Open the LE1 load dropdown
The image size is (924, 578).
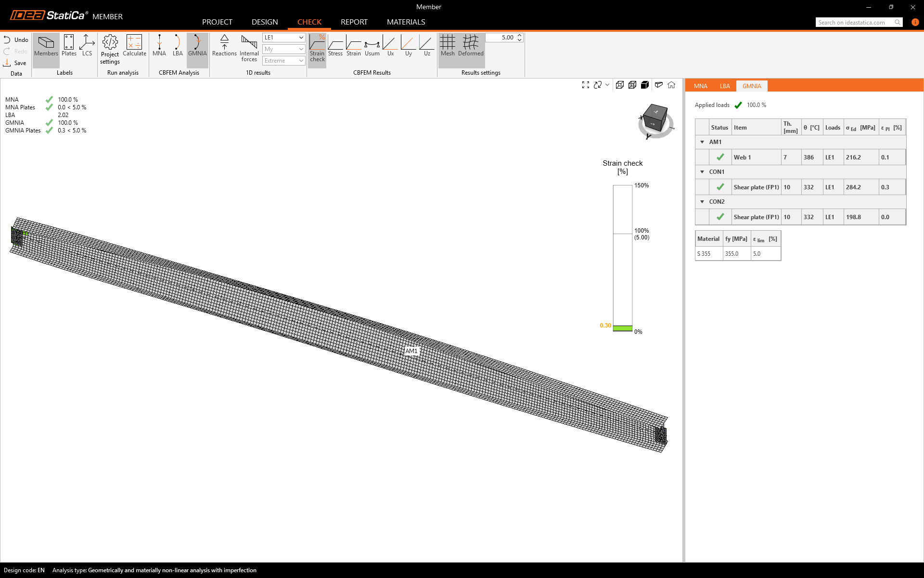pos(284,38)
